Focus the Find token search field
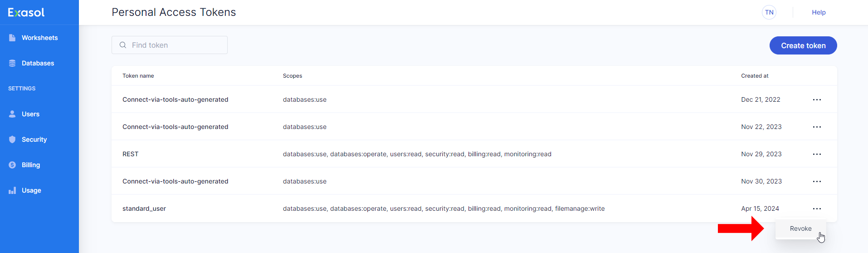Viewport: 868px width, 253px height. [177, 45]
